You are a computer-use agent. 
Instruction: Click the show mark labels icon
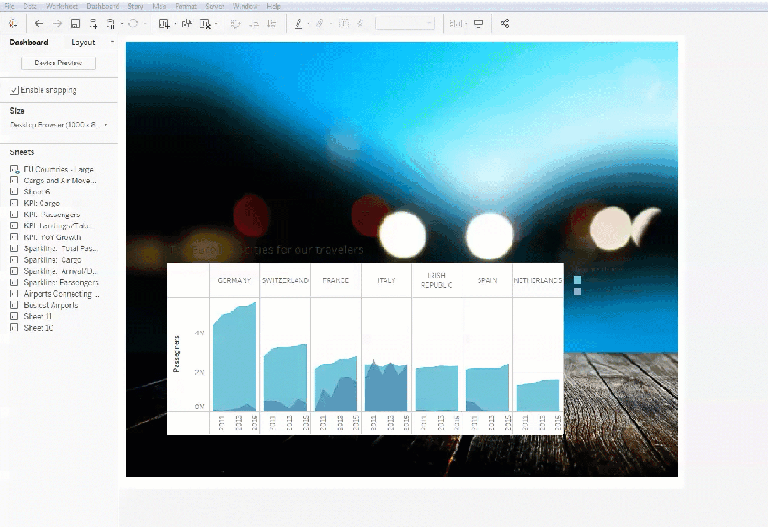344,24
